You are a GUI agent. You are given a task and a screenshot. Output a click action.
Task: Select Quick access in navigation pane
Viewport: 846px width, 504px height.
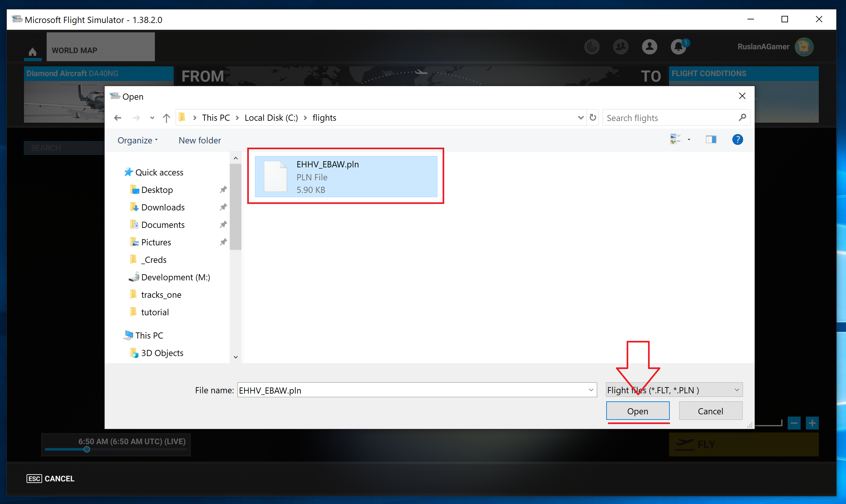pyautogui.click(x=154, y=173)
